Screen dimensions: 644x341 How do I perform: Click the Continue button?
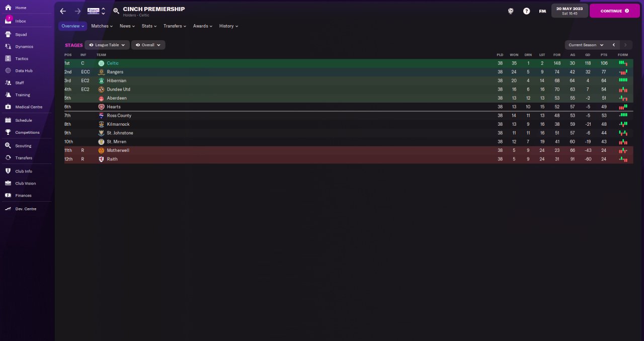pyautogui.click(x=615, y=11)
